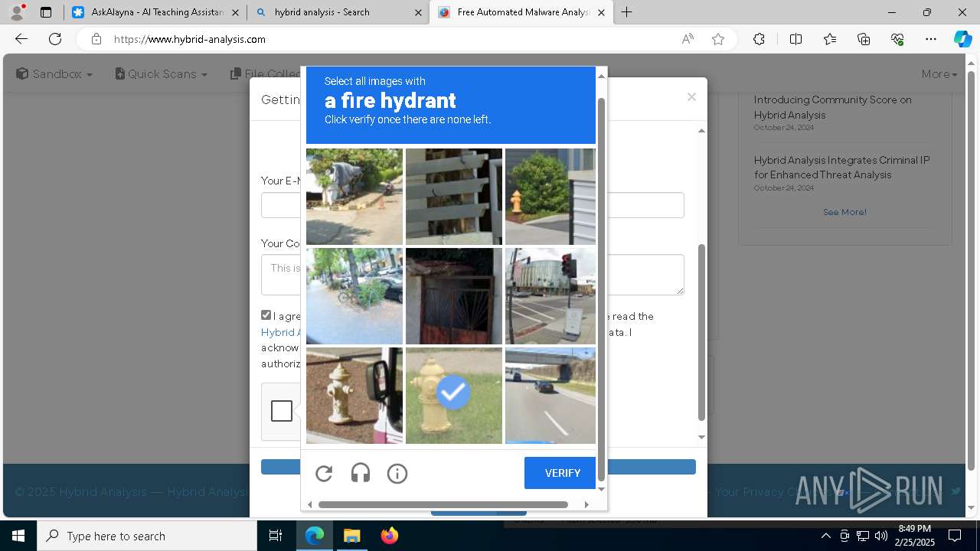The height and width of the screenshot is (551, 980).
Task: Open Task View on taskbar
Action: pos(276,536)
